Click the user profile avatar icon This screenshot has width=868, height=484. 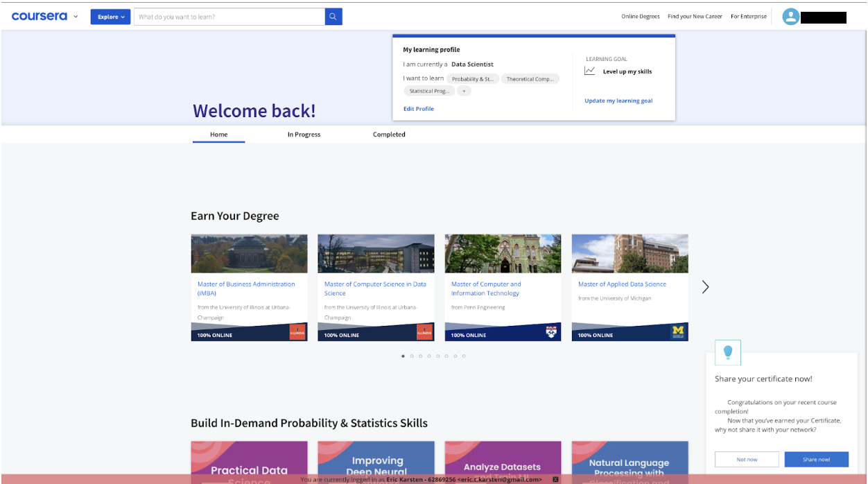tap(791, 17)
